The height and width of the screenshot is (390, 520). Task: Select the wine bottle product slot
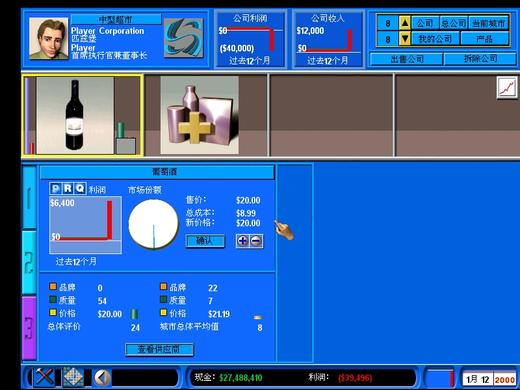(82, 115)
